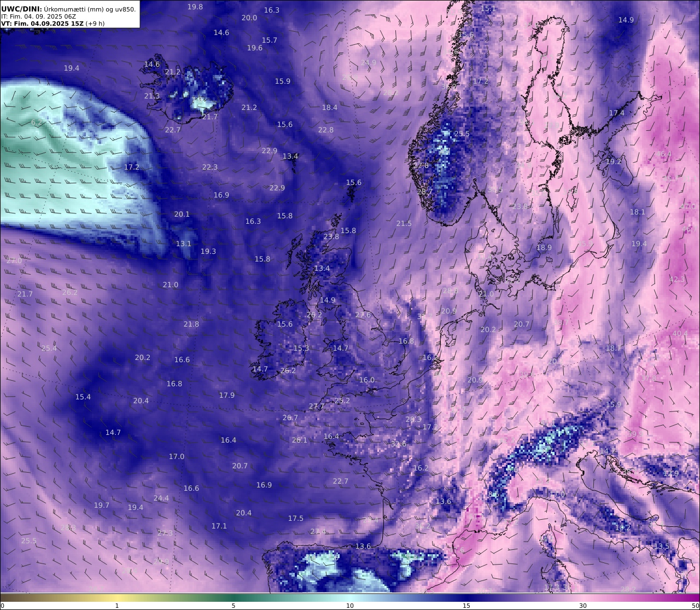Image resolution: width=700 pixels, height=610 pixels.
Task: Click the map value 17.1
Action: 219,526
